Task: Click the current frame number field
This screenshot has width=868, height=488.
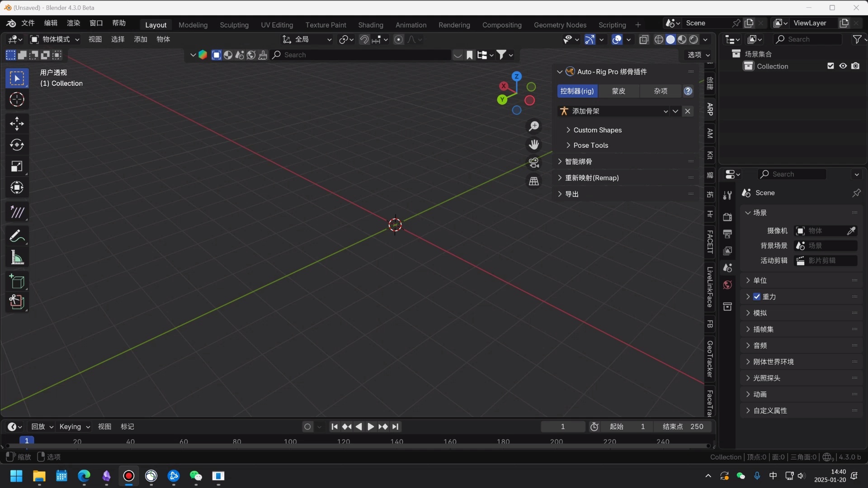Action: coord(563,427)
